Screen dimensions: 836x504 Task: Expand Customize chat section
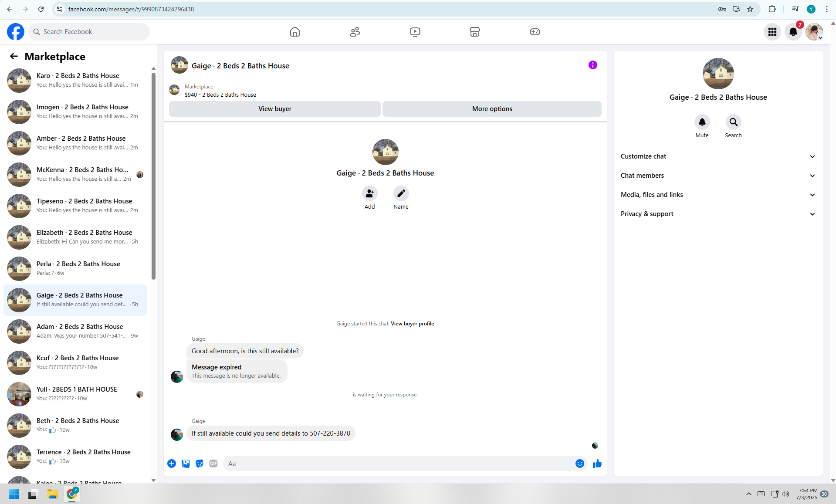718,156
